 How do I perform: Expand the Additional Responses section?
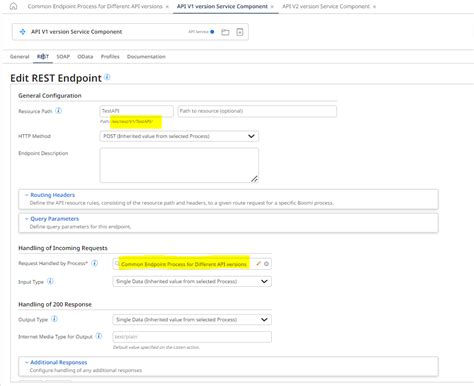tap(56, 362)
